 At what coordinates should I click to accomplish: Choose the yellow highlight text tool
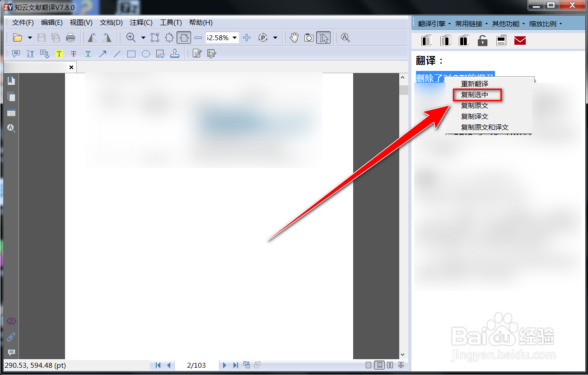(x=59, y=54)
